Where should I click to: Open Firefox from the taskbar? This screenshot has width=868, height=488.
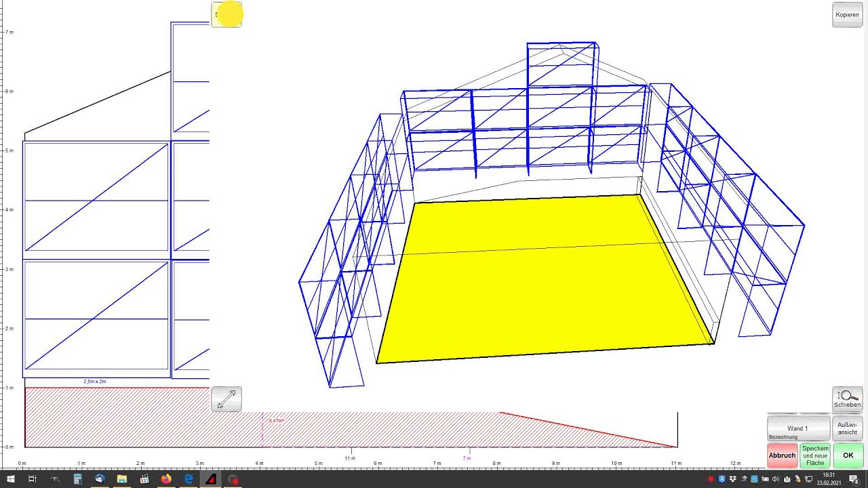tap(166, 479)
